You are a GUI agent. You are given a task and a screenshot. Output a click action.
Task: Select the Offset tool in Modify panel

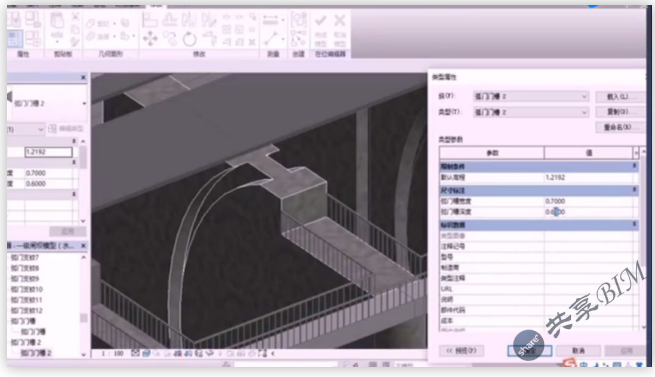tap(170, 20)
